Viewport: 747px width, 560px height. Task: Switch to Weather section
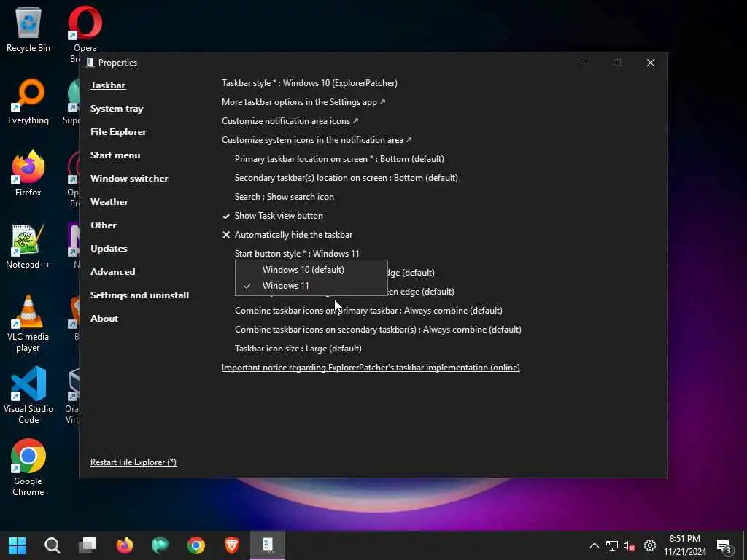pos(109,202)
